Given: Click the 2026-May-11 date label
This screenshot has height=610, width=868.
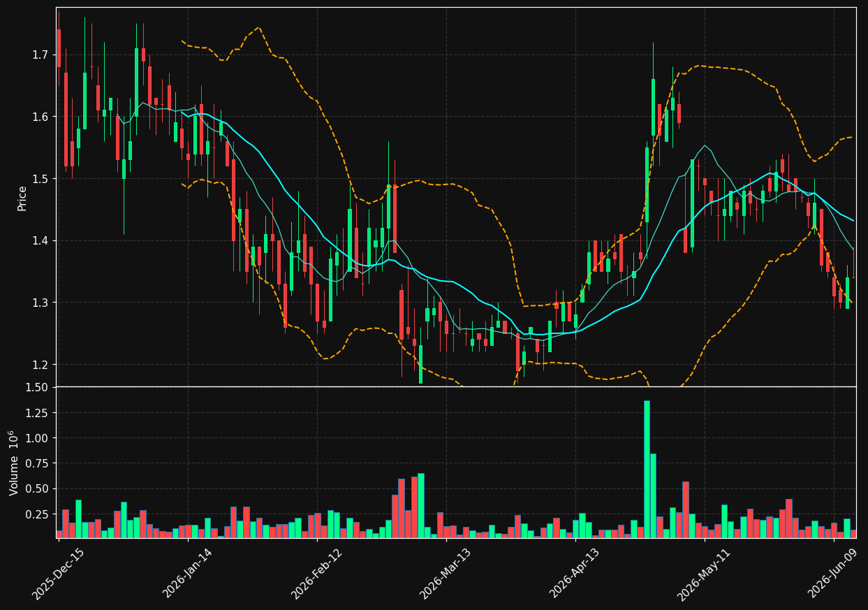Looking at the screenshot, I should click(703, 573).
